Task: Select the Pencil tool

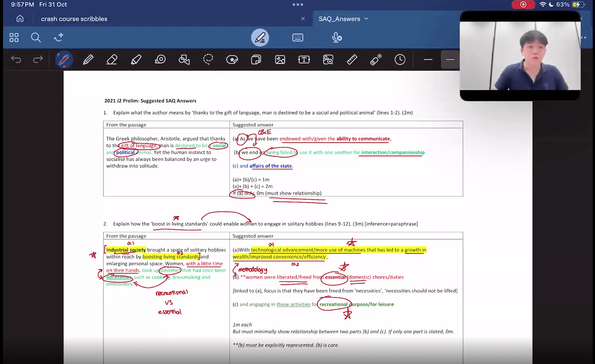Action: tap(88, 60)
